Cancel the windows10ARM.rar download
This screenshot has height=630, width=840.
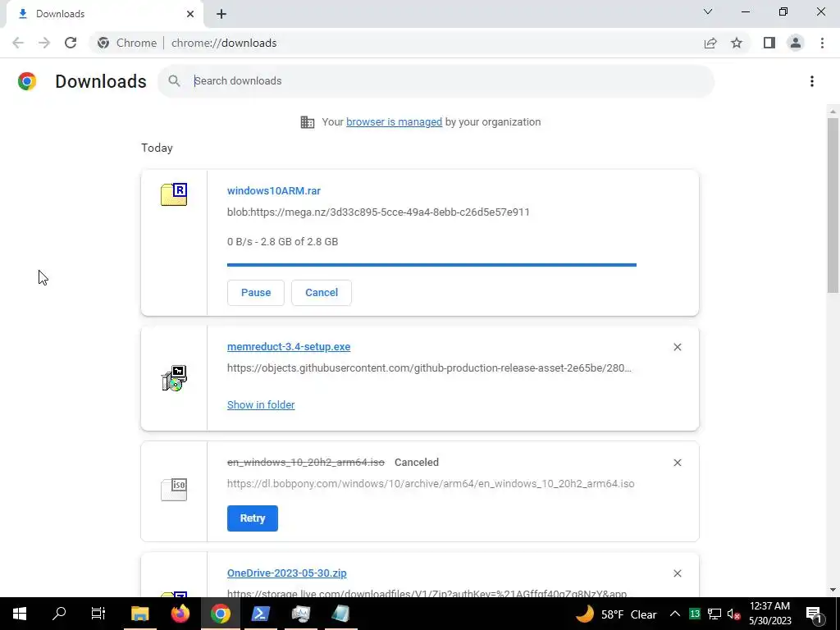point(322,293)
